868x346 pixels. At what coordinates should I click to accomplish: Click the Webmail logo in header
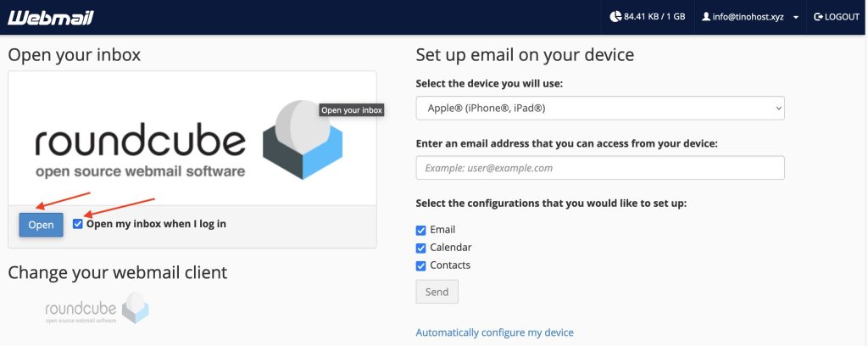50,18
